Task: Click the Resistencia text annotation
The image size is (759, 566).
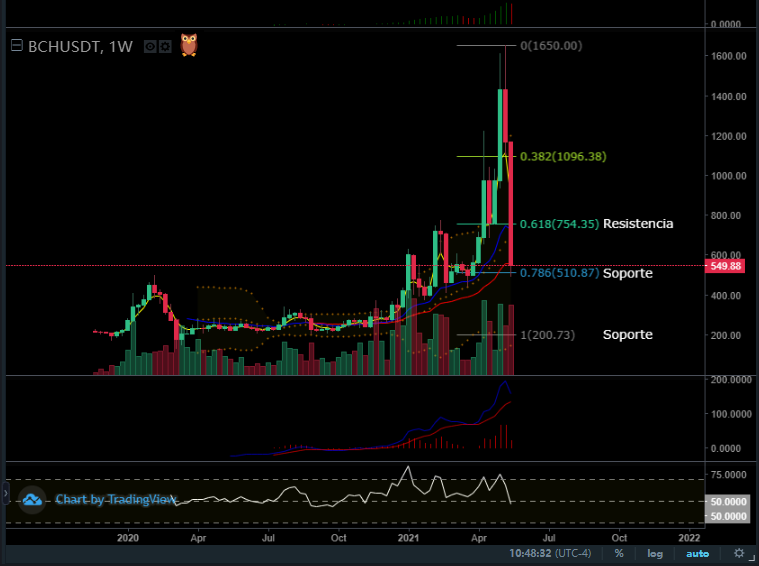Action: (x=638, y=224)
